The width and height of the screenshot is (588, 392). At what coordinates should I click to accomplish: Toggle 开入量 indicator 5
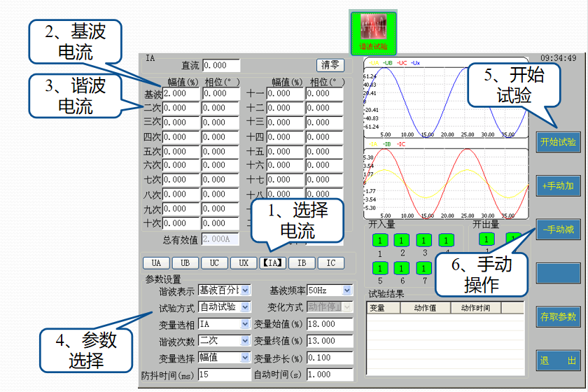click(x=380, y=268)
